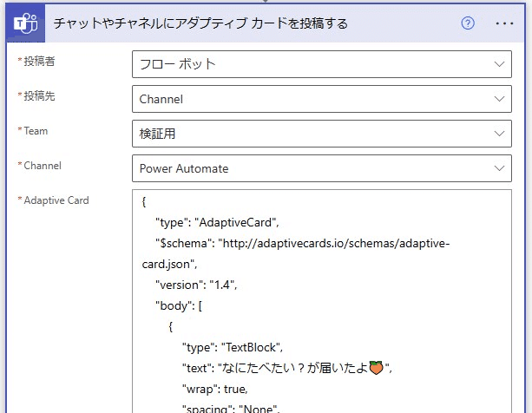Screen dimensions: 532x413
Task: Open the action's three-dot more menu
Action: point(504,23)
